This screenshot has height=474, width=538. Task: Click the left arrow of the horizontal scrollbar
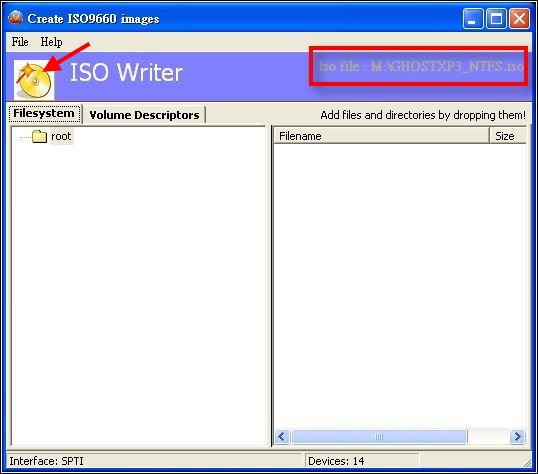click(x=282, y=437)
